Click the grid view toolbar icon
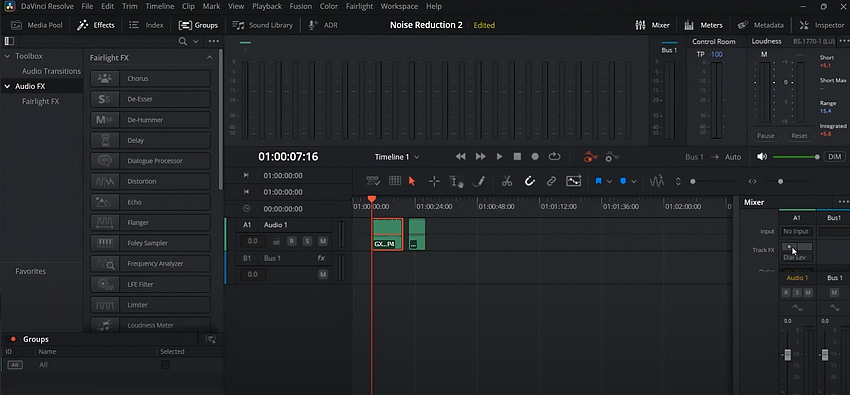 (395, 181)
